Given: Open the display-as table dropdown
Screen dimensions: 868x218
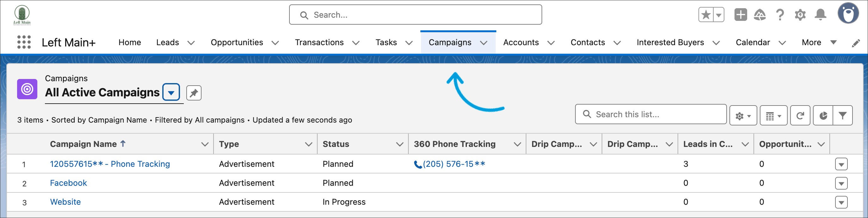Looking at the screenshot, I should coord(773,116).
